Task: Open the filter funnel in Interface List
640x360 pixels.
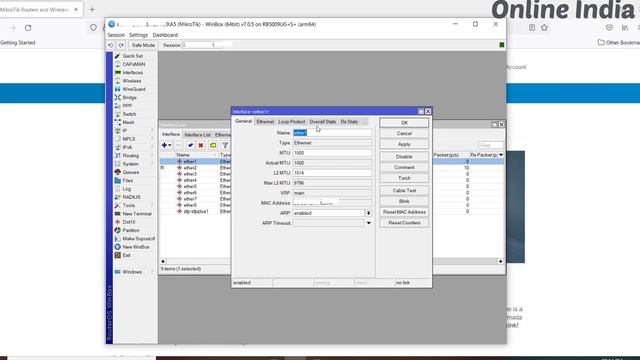Action: (x=225, y=145)
